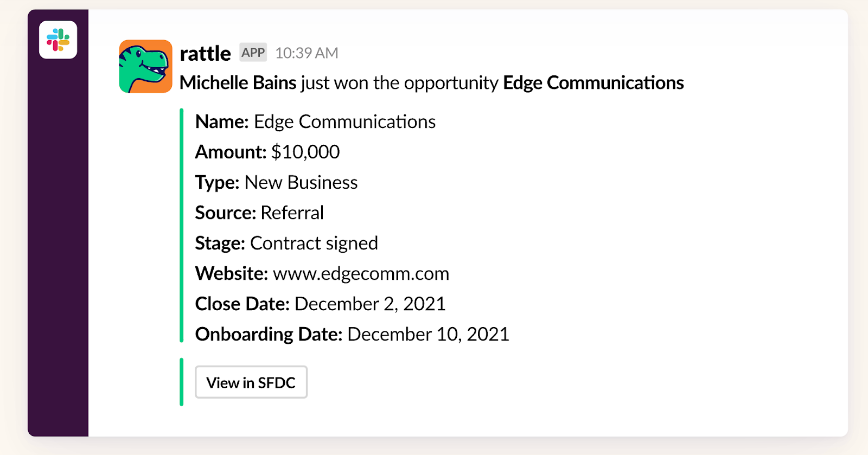Image resolution: width=868 pixels, height=455 pixels.
Task: Click the View in SFDC button
Action: 251,382
